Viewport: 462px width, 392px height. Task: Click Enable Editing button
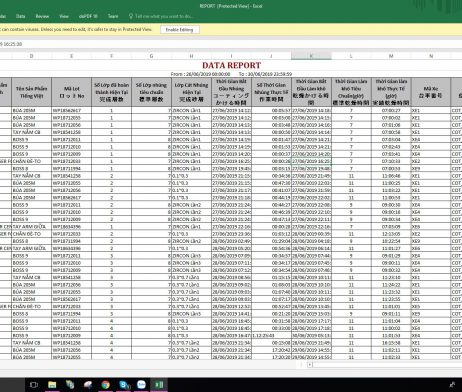pos(180,30)
